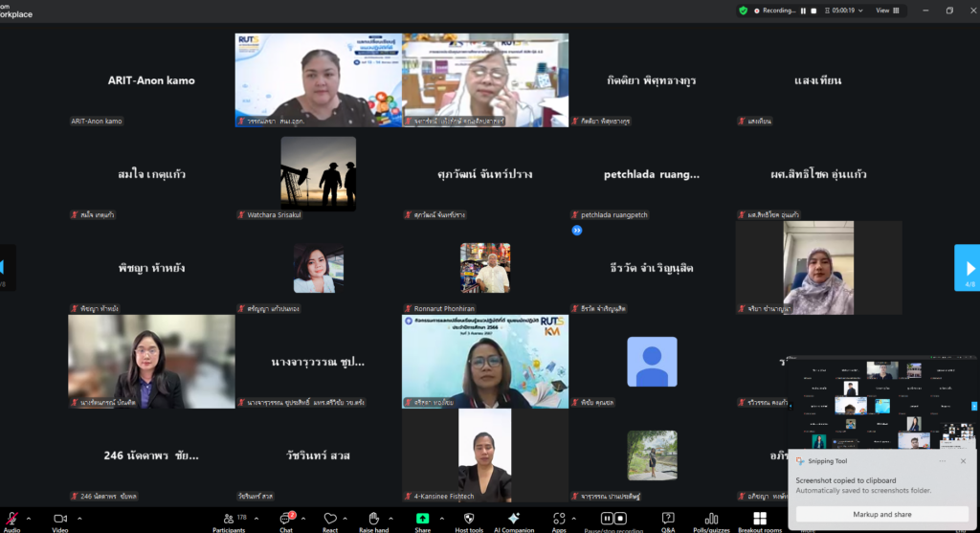This screenshot has height=533, width=980.
Task: Click the Raise hand icon
Action: pos(374,519)
